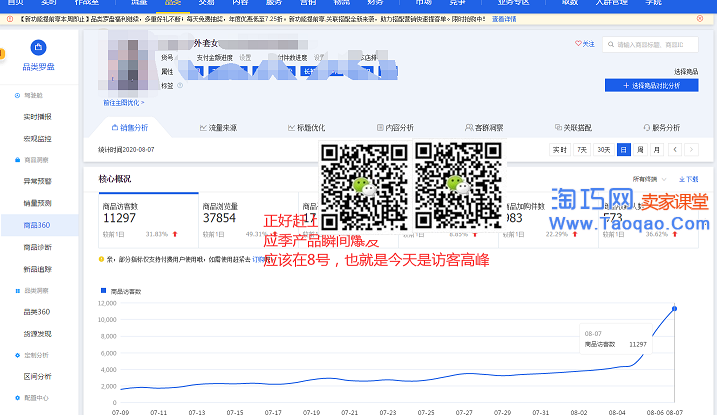This screenshot has height=415, width=717.
Task: Click the red up arrow beside 22.29%
Action: (575, 234)
